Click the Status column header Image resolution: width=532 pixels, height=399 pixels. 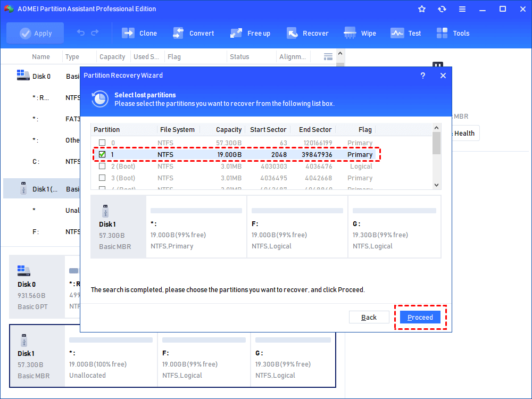(239, 57)
